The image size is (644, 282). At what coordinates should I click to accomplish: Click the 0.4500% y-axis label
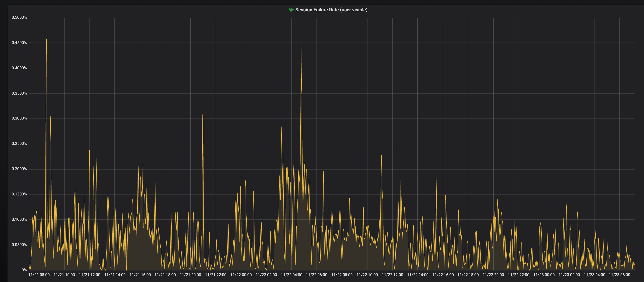pos(19,43)
